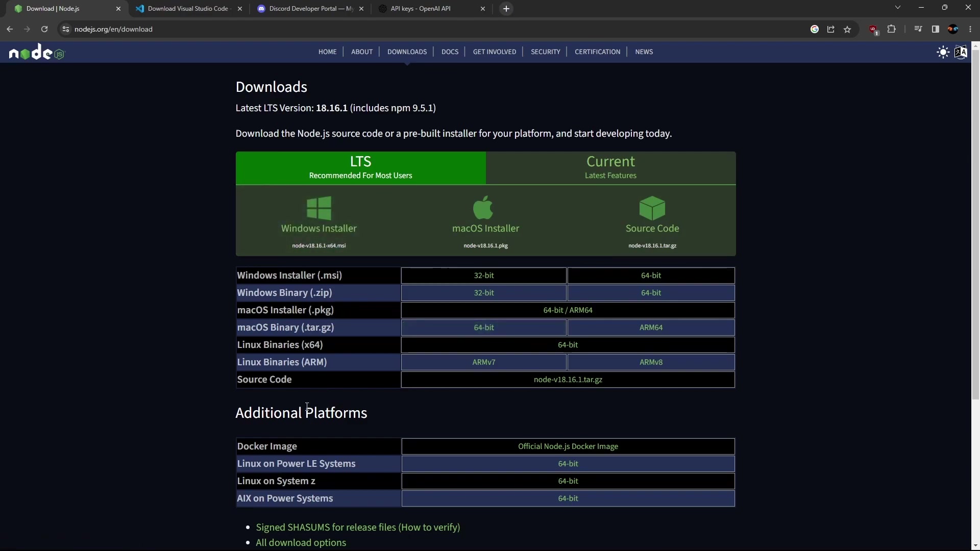980x551 pixels.
Task: Switch to the Current Latest Features tab
Action: pyautogui.click(x=610, y=168)
